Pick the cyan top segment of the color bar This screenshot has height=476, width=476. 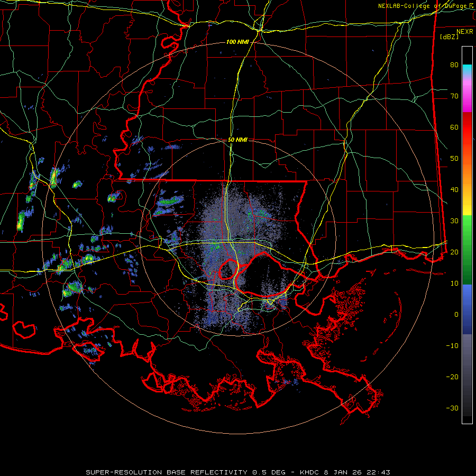pos(467,70)
